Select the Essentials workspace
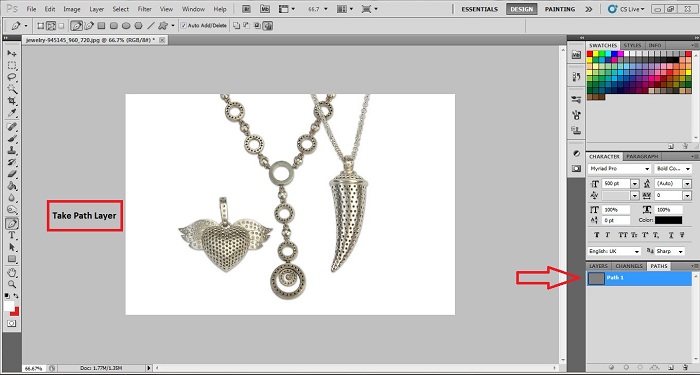Screen dimensions: 700x375 pyautogui.click(x=479, y=9)
